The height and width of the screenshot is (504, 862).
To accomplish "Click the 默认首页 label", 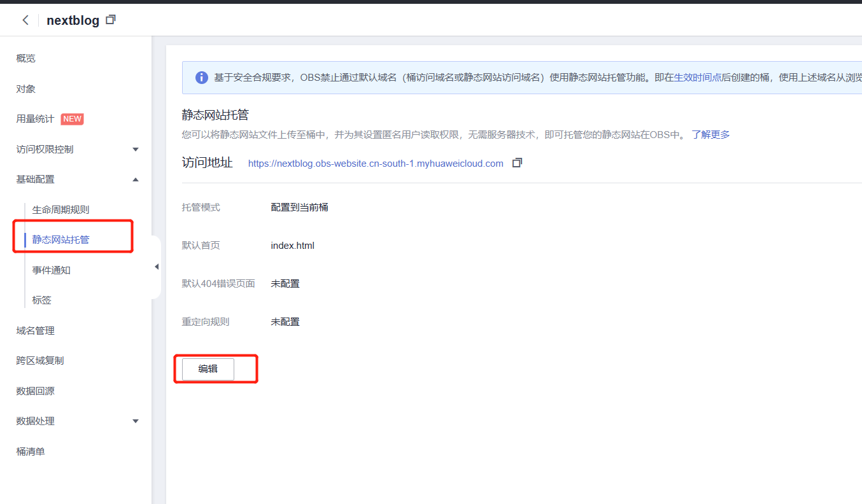I will (x=201, y=246).
